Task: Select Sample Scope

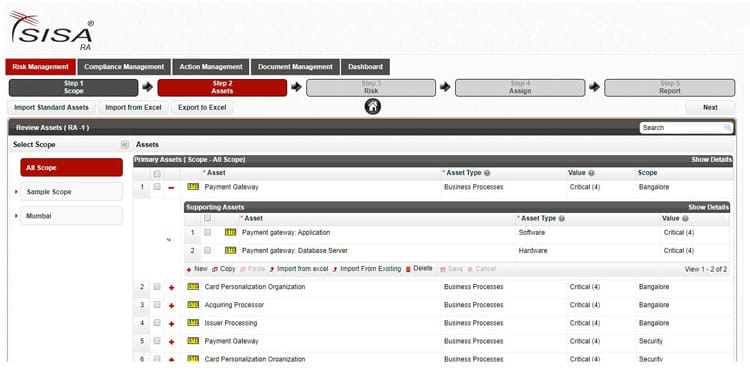Action: tap(71, 192)
